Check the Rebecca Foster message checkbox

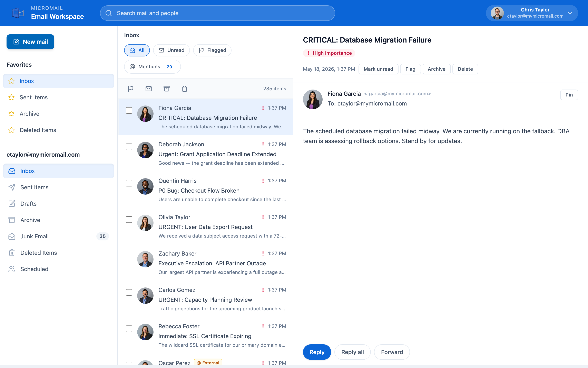coord(129,329)
